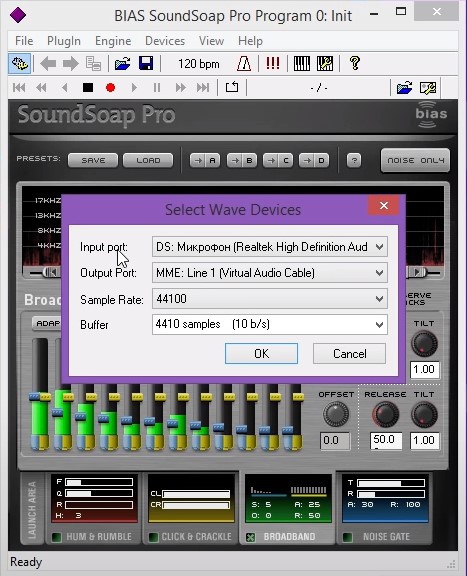Click the open folder icon beside save
The image size is (467, 576).
[122, 64]
